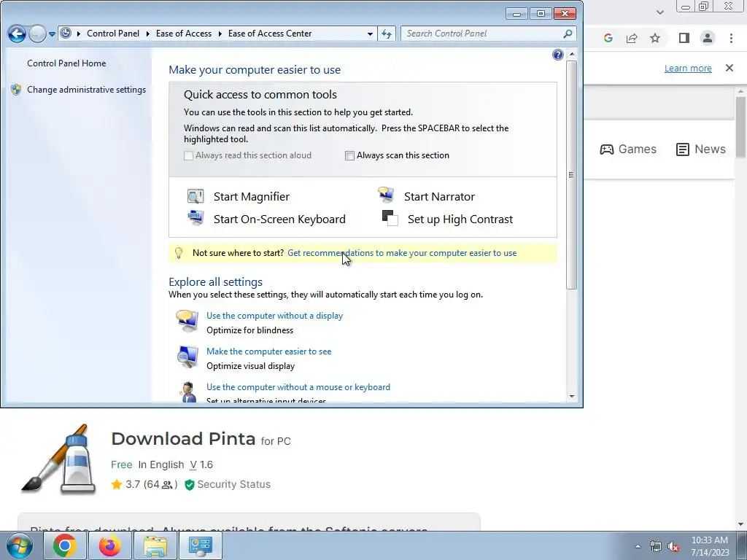This screenshot has height=560, width=747.
Task: Expand the arrow after Control Panel breadcrumb
Action: 147,34
